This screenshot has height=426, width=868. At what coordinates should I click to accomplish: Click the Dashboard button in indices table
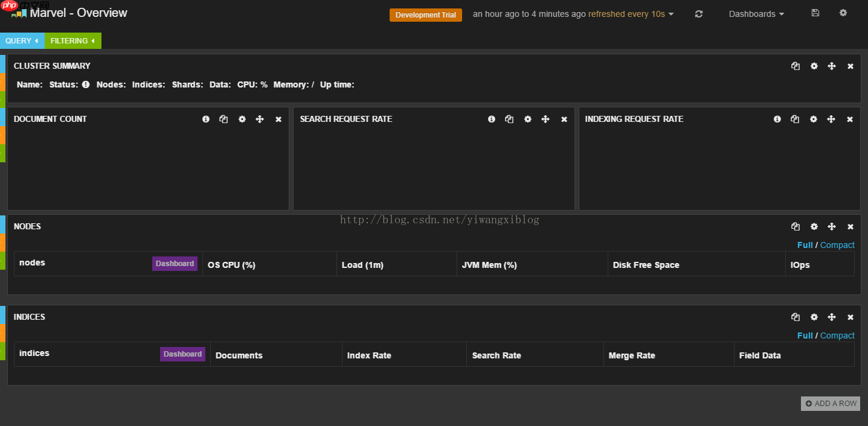182,354
